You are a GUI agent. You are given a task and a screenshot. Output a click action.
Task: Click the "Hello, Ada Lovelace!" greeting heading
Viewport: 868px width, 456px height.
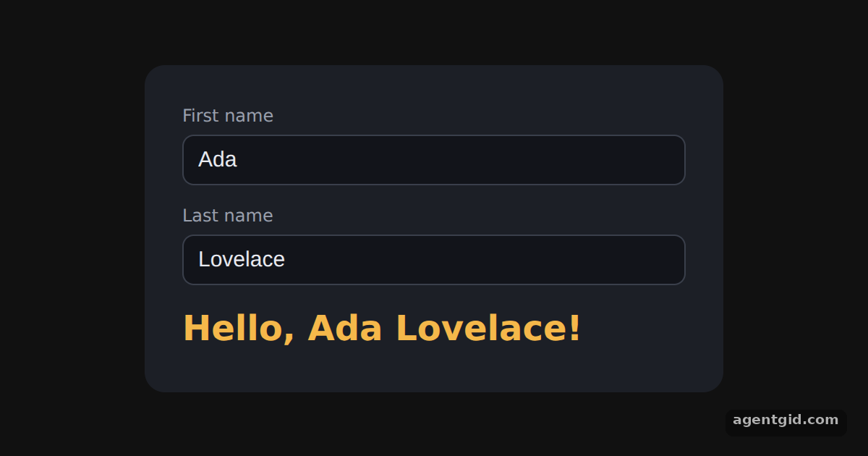(382, 328)
